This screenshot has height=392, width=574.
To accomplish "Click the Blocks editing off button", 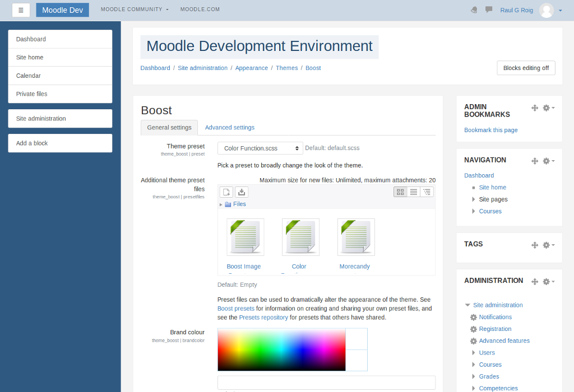I will click(526, 68).
